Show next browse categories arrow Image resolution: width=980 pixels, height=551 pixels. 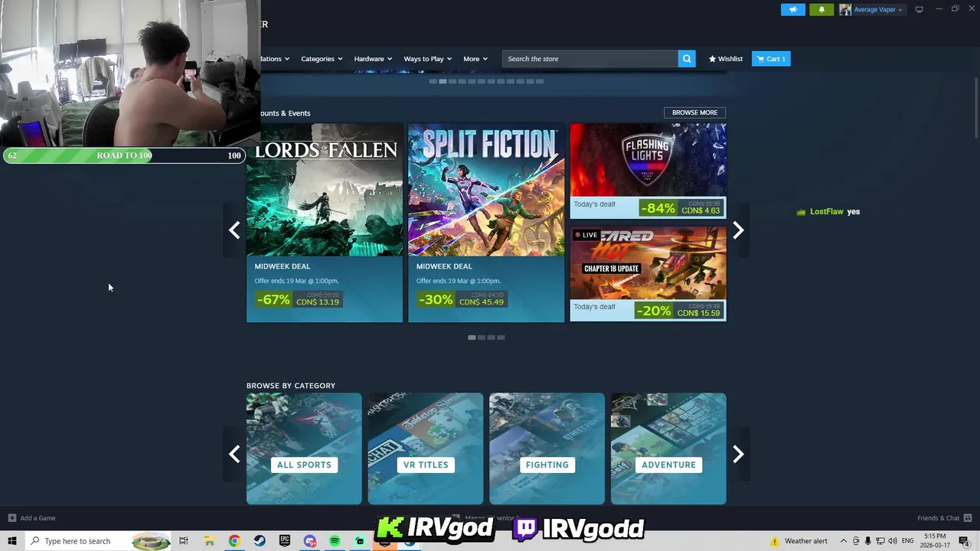click(738, 454)
